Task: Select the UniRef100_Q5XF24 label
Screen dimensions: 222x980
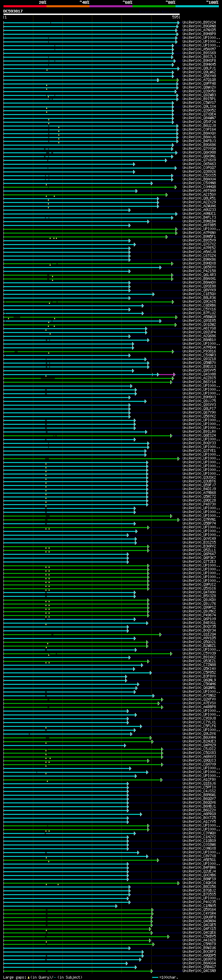Action: (x=199, y=122)
